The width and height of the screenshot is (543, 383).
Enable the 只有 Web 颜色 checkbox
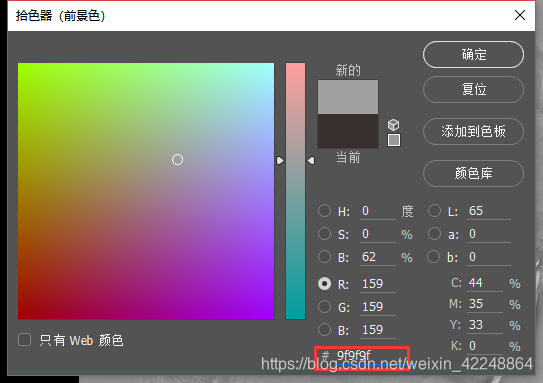click(25, 340)
